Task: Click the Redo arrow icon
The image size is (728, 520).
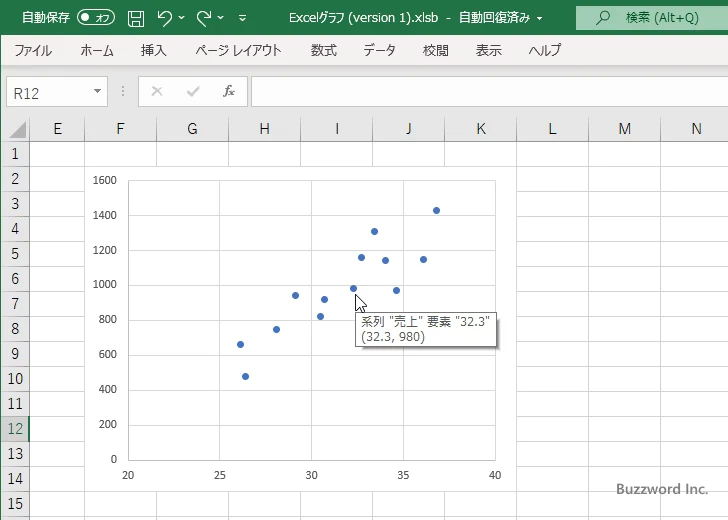Action: 203,18
